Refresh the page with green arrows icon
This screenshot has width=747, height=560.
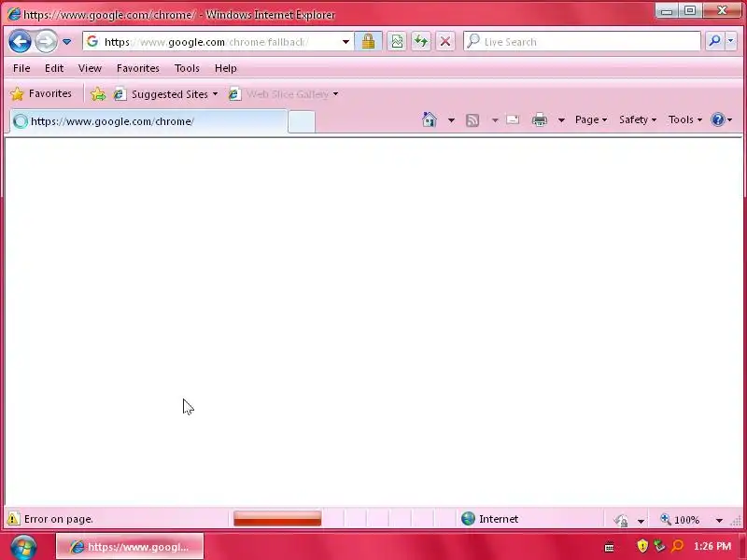click(421, 41)
